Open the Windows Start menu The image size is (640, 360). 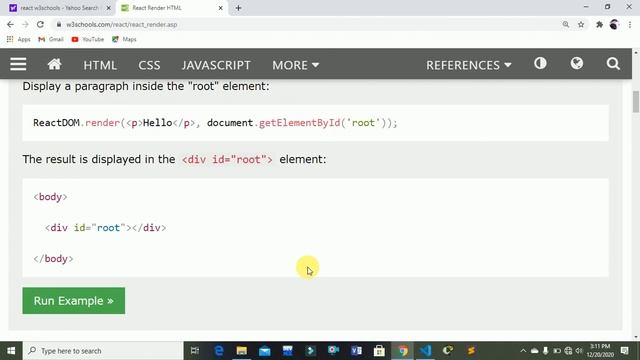[11, 351]
